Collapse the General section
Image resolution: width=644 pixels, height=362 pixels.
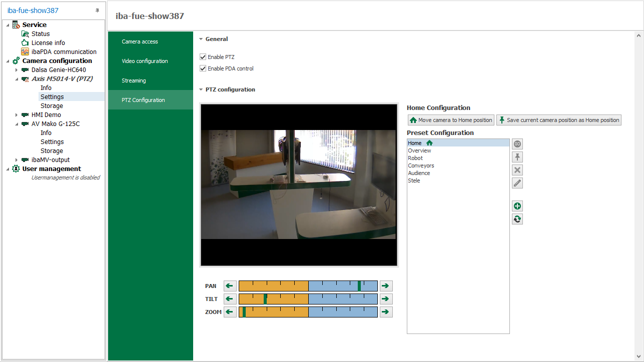pos(201,39)
